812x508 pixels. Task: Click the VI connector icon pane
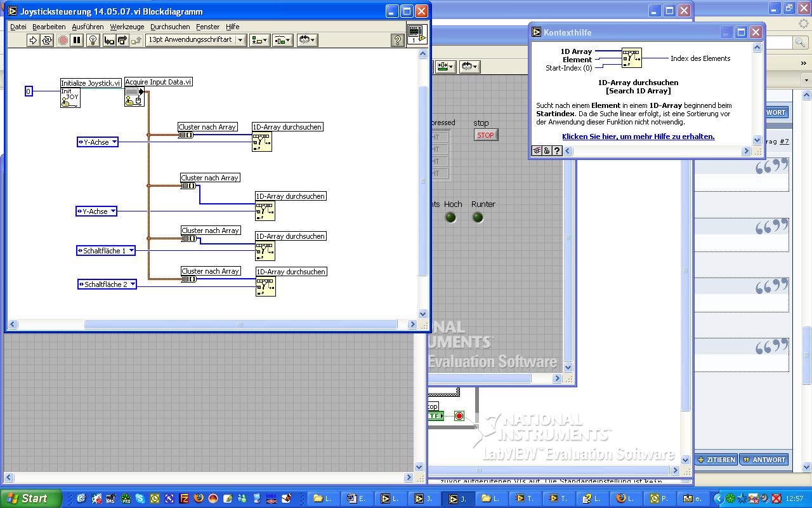click(416, 34)
